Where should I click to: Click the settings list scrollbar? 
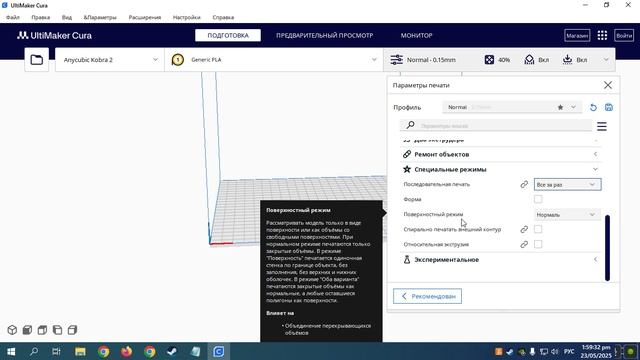click(x=607, y=248)
